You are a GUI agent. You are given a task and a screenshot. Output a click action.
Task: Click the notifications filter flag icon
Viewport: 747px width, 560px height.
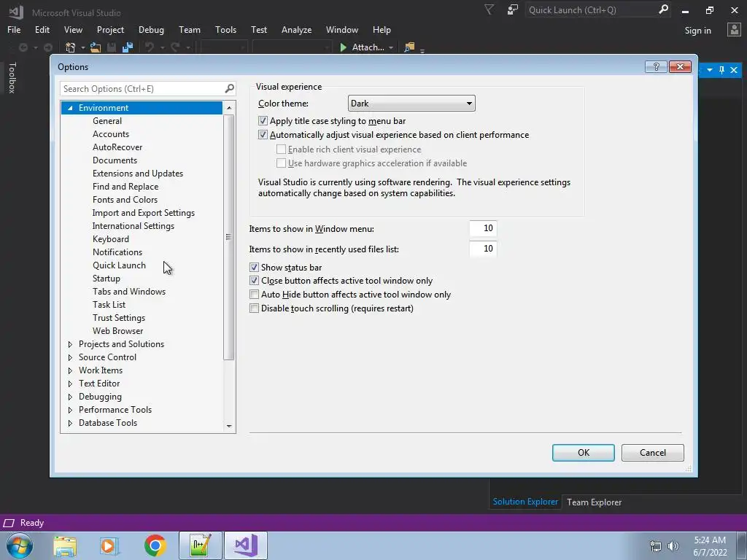489,10
